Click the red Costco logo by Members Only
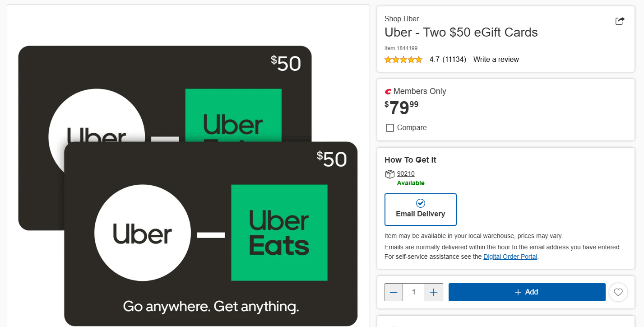The image size is (644, 327). pos(388,92)
